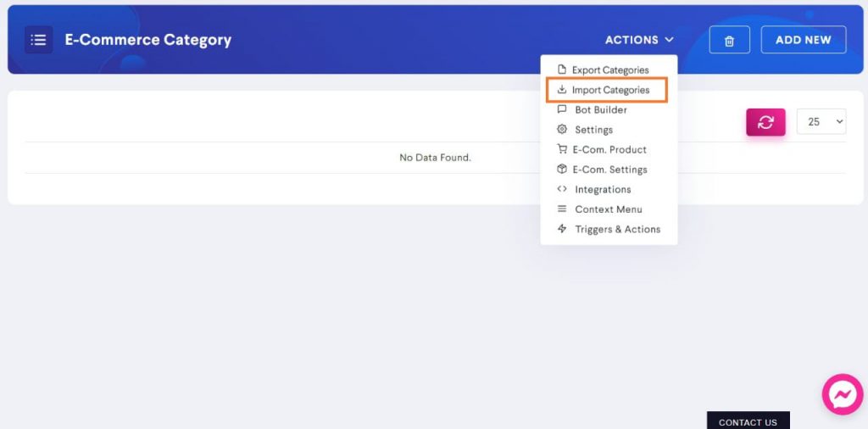Click the list menu icon beside E-Commerce Category

point(39,40)
